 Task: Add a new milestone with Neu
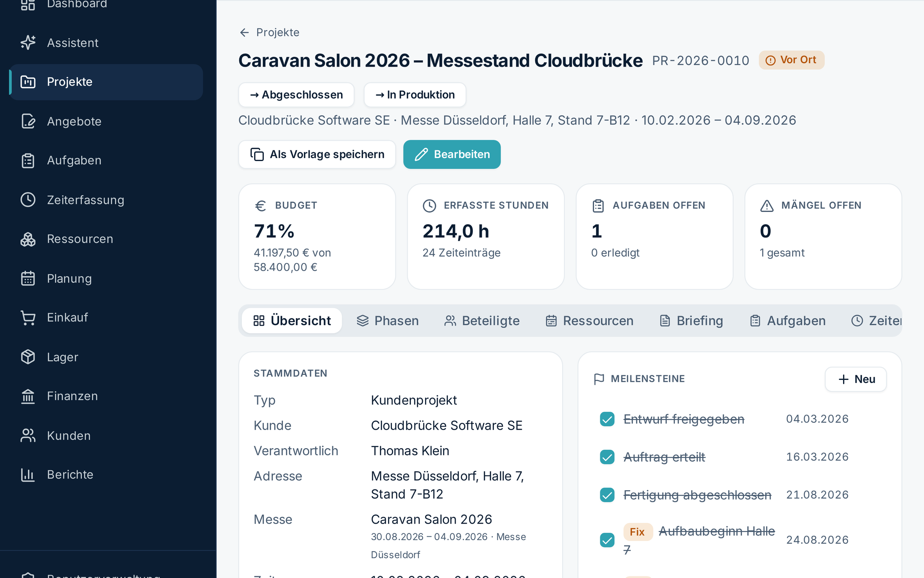click(x=855, y=379)
